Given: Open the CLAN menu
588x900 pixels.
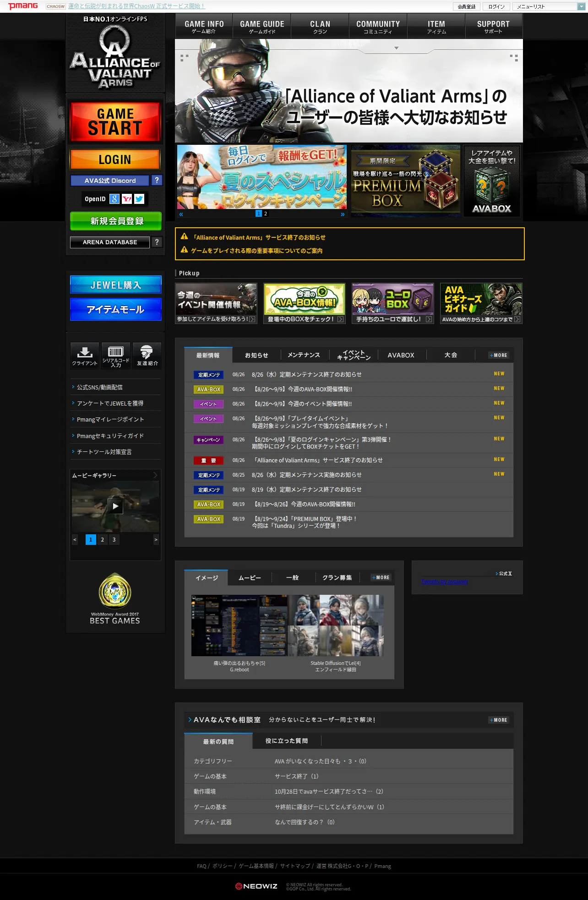Looking at the screenshot, I should [320, 27].
